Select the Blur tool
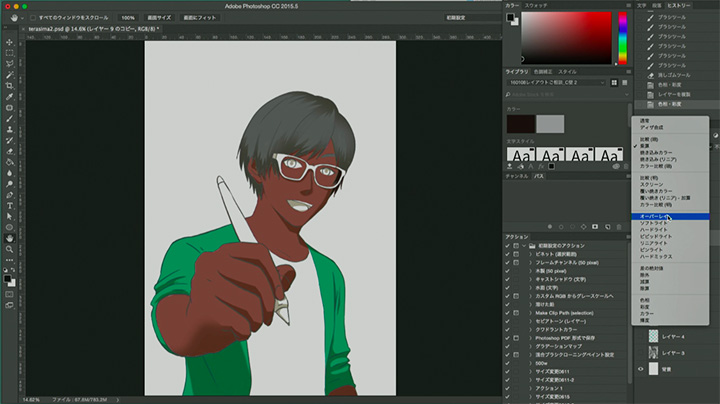720x404 pixels. point(9,173)
